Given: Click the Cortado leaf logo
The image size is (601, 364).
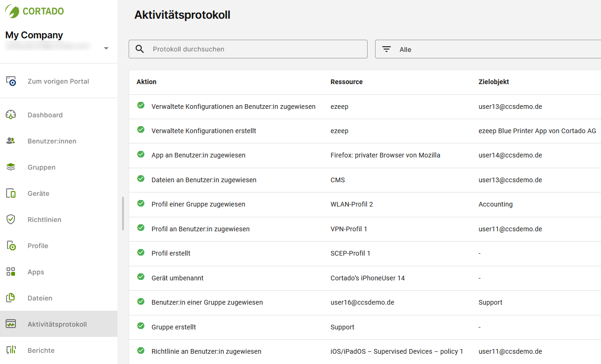Looking at the screenshot, I should (12, 11).
